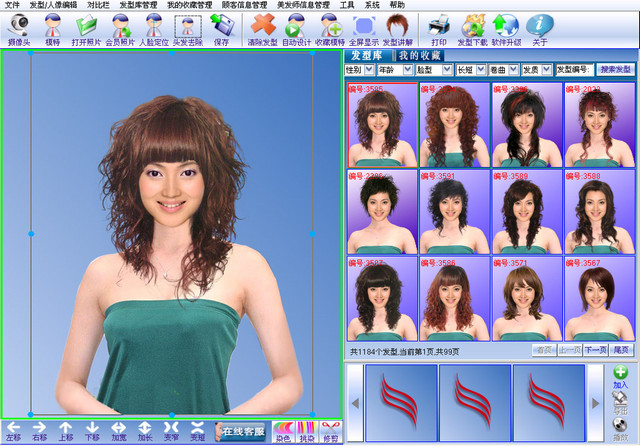Move hairstyle left with 左移 arrow

(x=13, y=432)
